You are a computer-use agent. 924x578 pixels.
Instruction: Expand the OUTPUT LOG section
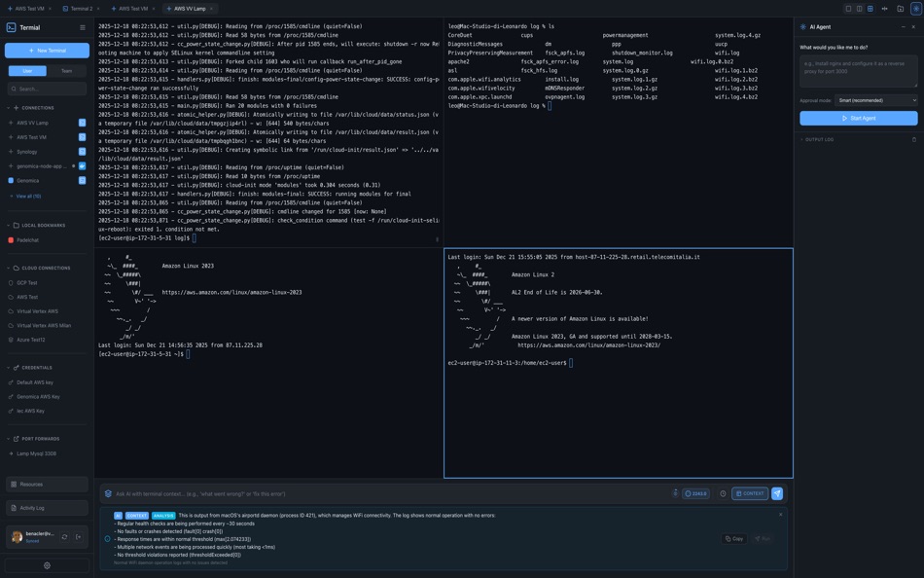click(815, 138)
